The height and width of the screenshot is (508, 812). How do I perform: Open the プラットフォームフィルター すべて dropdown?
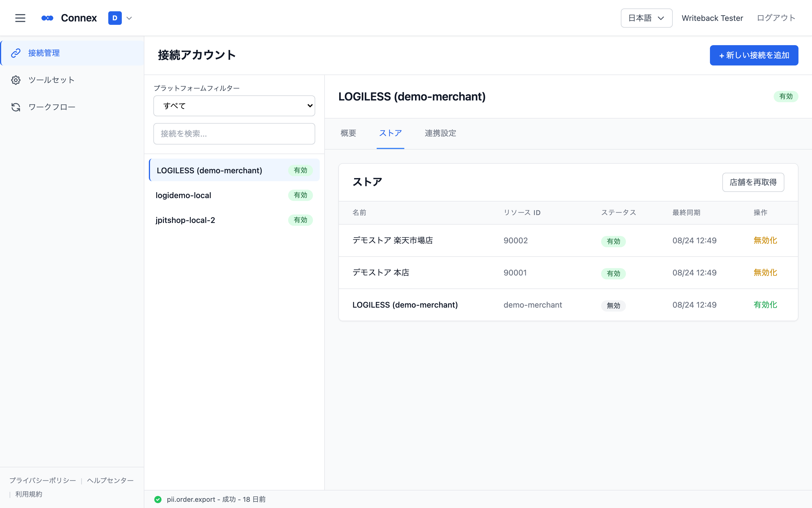234,106
